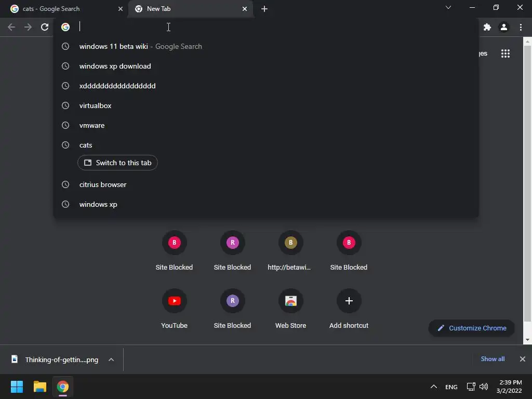This screenshot has width=532, height=399.
Task: Select the New Tab tab
Action: click(x=191, y=9)
